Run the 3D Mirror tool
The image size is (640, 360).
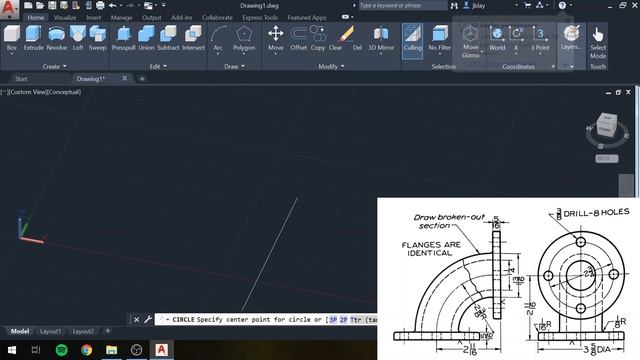point(381,38)
